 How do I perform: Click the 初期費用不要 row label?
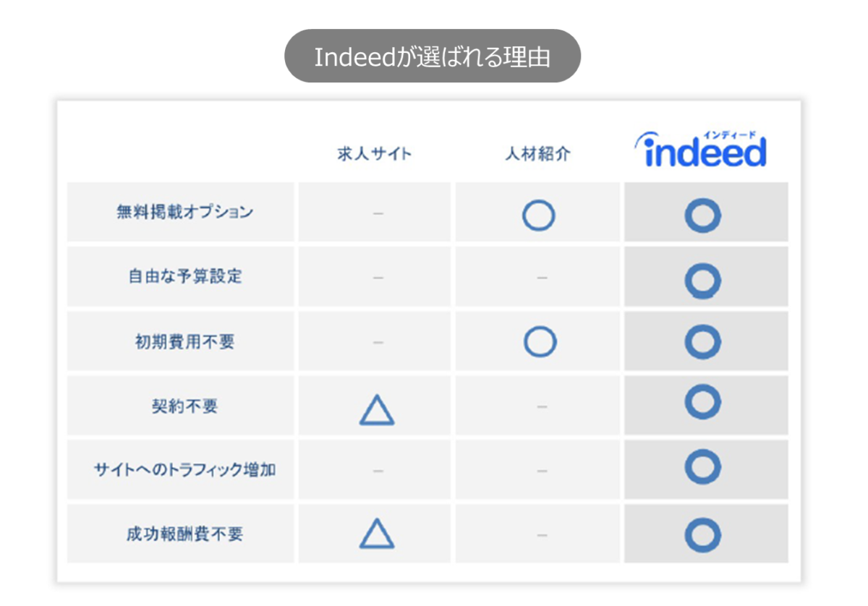coord(184,341)
